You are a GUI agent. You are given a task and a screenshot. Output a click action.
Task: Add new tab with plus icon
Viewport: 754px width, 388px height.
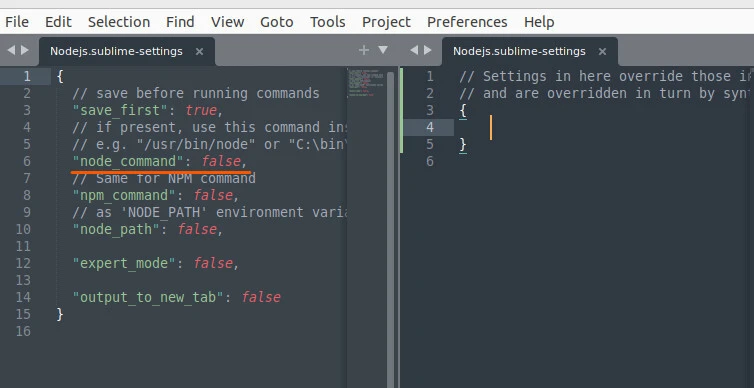364,50
